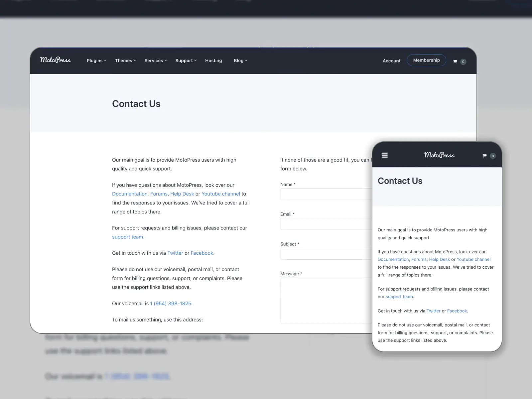Open Facebook link in mobile view
The height and width of the screenshot is (399, 532).
click(457, 311)
